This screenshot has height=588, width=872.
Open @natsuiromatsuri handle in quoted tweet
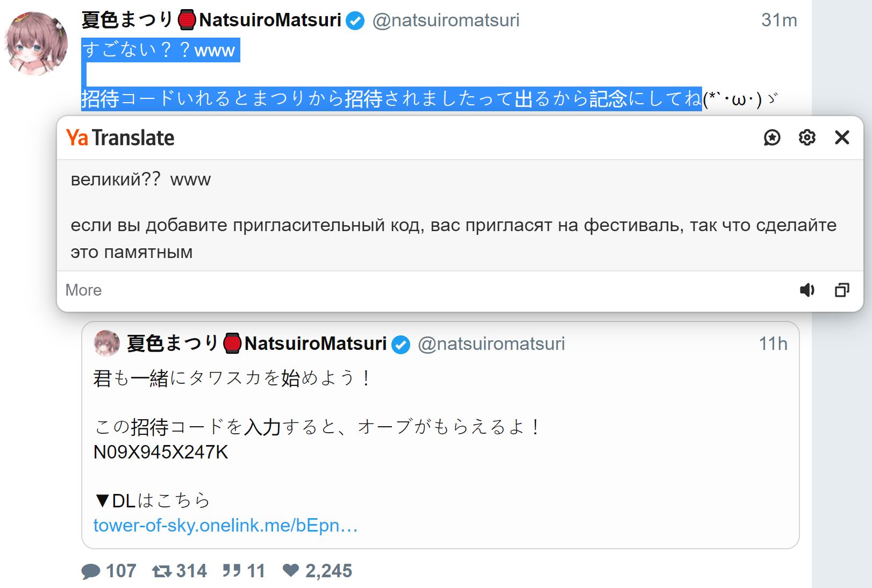coord(491,343)
